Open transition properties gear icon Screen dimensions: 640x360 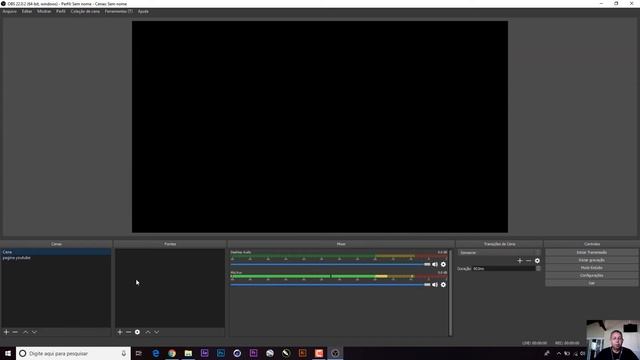(538, 260)
